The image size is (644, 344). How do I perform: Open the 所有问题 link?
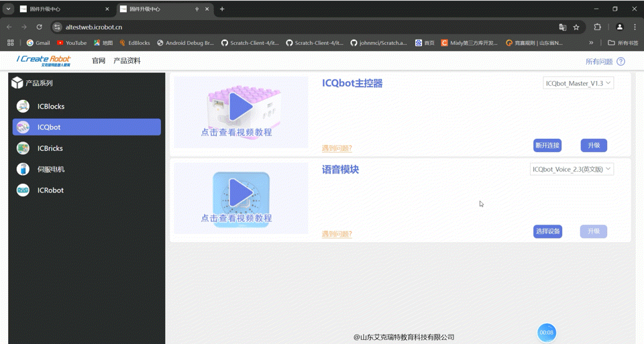599,62
